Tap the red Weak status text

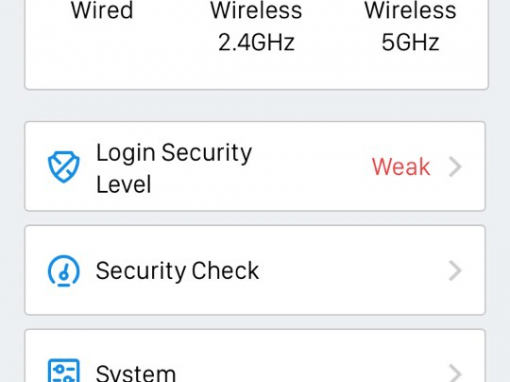[401, 167]
